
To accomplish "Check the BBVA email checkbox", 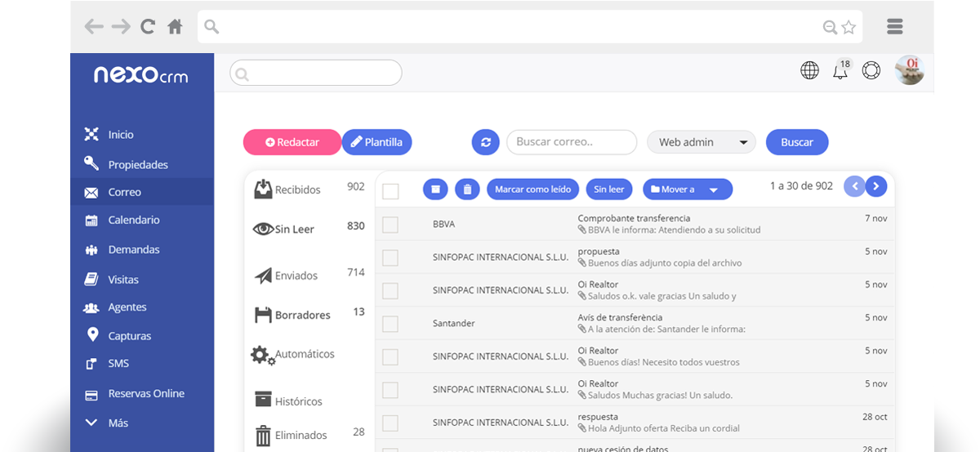I will pyautogui.click(x=390, y=225).
